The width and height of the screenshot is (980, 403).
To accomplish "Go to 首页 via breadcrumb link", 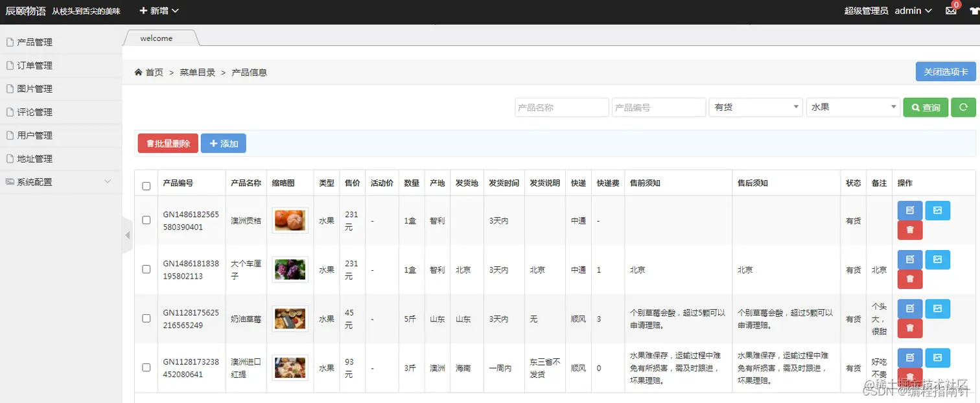I will [x=154, y=72].
